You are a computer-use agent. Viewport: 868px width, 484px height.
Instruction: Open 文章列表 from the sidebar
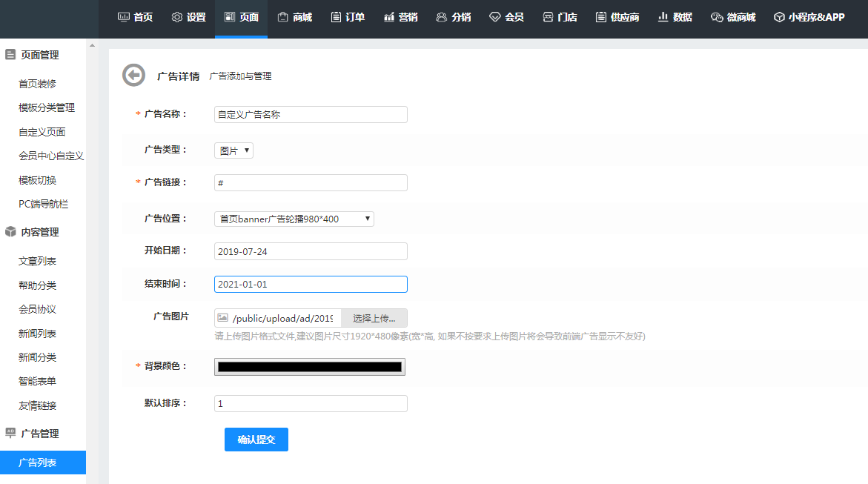tap(38, 261)
